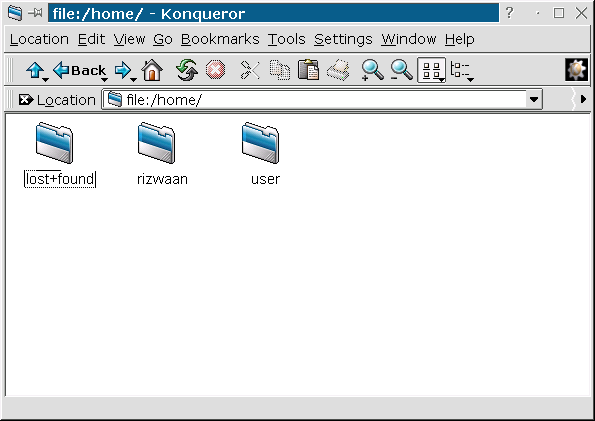Click the location toolbar overflow arrow
The height and width of the screenshot is (421, 595).
(583, 99)
